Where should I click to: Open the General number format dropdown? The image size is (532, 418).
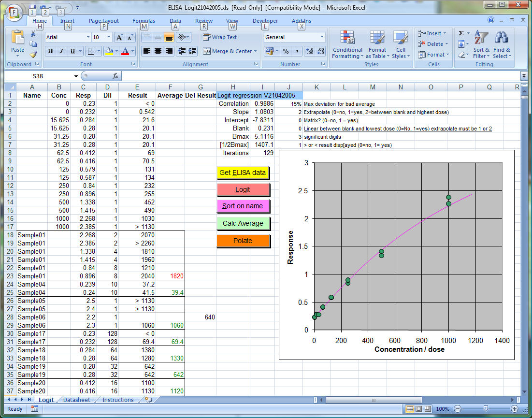(322, 37)
